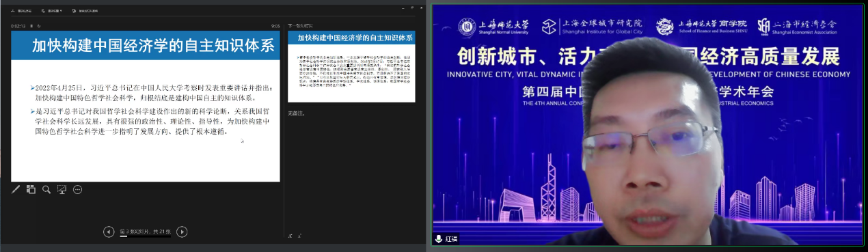The image size is (868, 252).
Task: Pause the presentation timer
Action: (x=31, y=25)
